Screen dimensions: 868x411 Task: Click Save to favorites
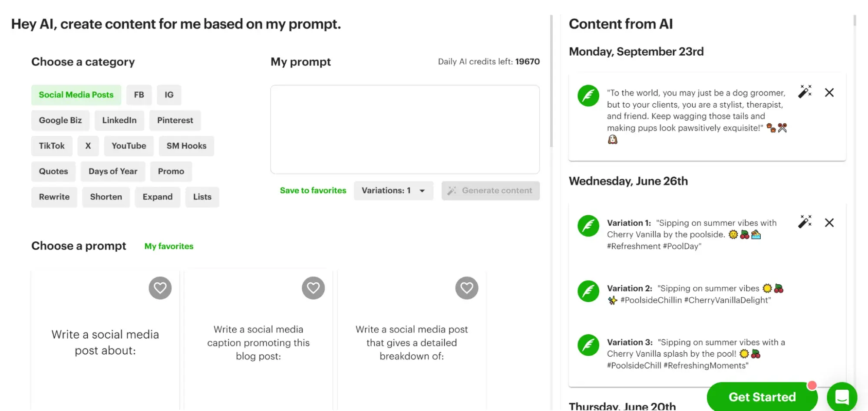point(313,190)
